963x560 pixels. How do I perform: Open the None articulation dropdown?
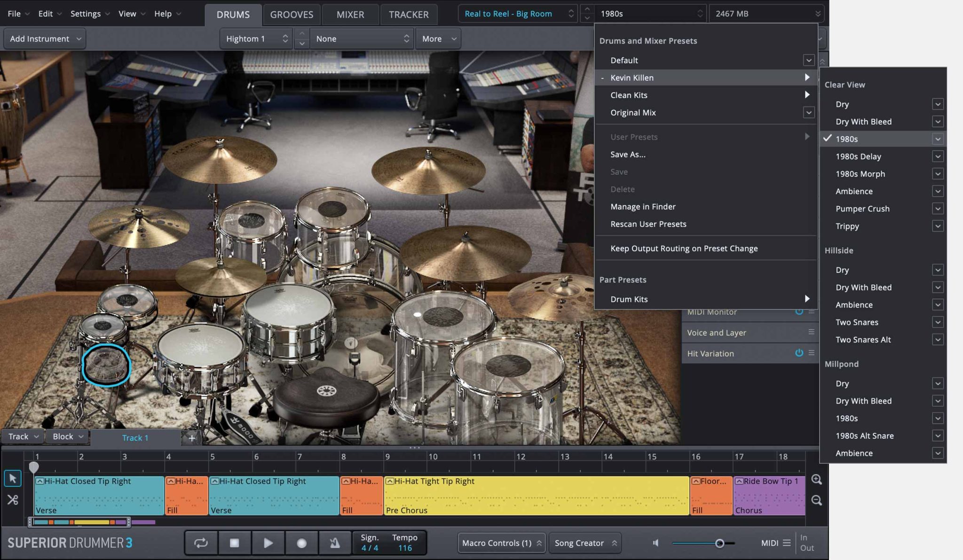coord(362,39)
